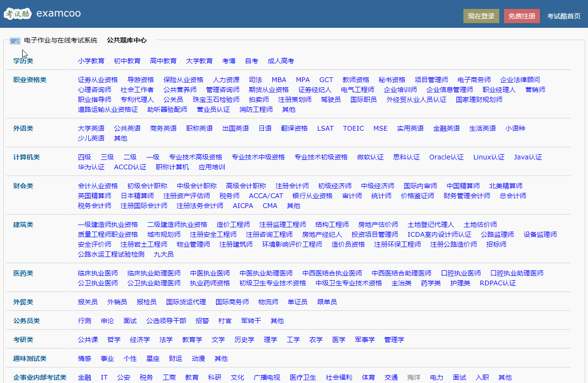Image resolution: width=588 pixels, height=383 pixels.
Task: Click the 微软认证 link
Action: [x=370, y=157]
